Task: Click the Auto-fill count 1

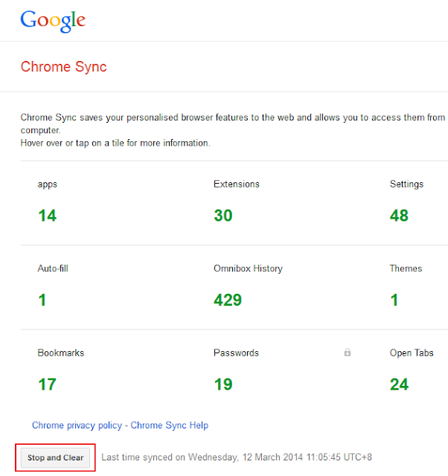Action: click(42, 300)
